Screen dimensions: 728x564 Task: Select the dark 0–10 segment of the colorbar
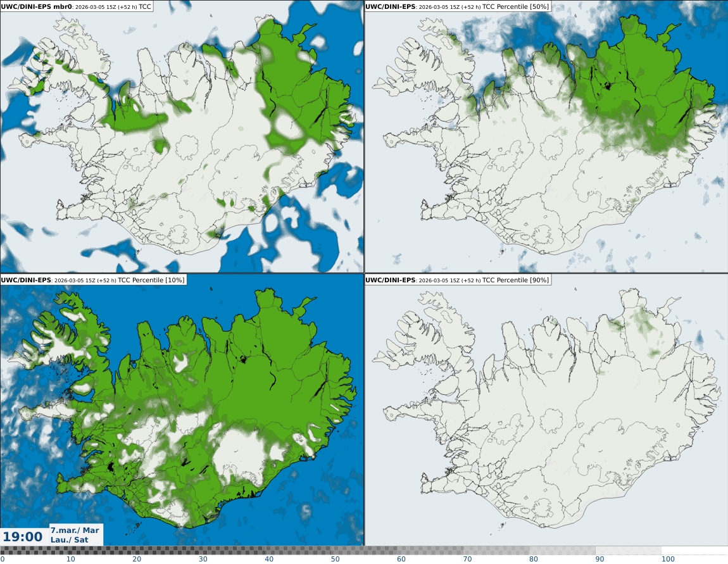click(x=33, y=551)
